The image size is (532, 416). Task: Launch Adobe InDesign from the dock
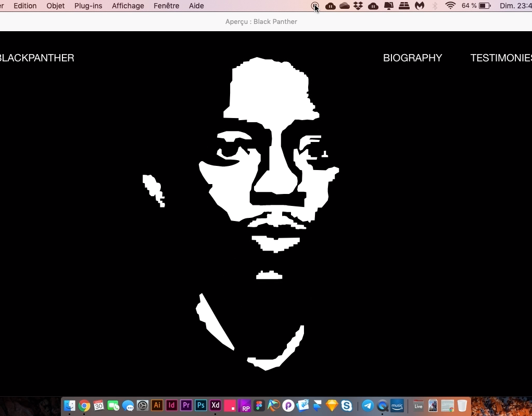[172, 406]
